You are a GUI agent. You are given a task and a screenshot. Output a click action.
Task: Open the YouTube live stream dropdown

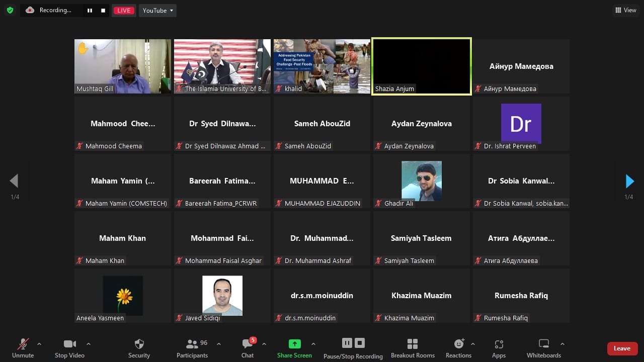(x=157, y=11)
